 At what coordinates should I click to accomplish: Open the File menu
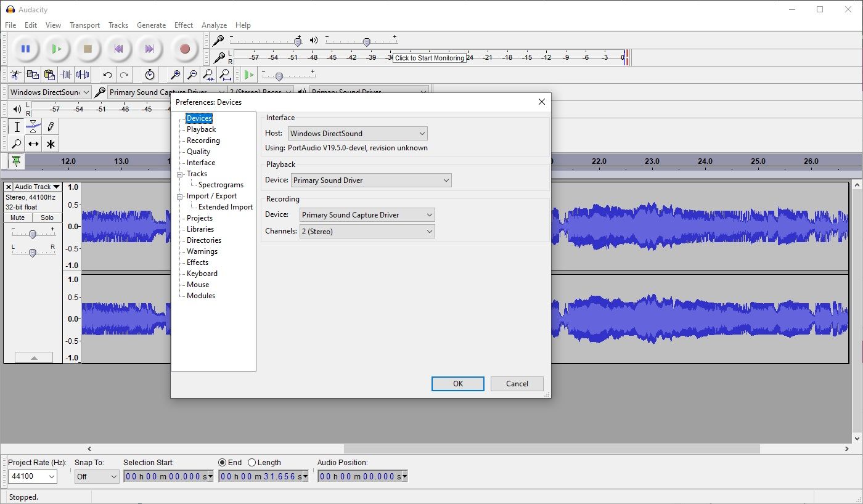10,25
